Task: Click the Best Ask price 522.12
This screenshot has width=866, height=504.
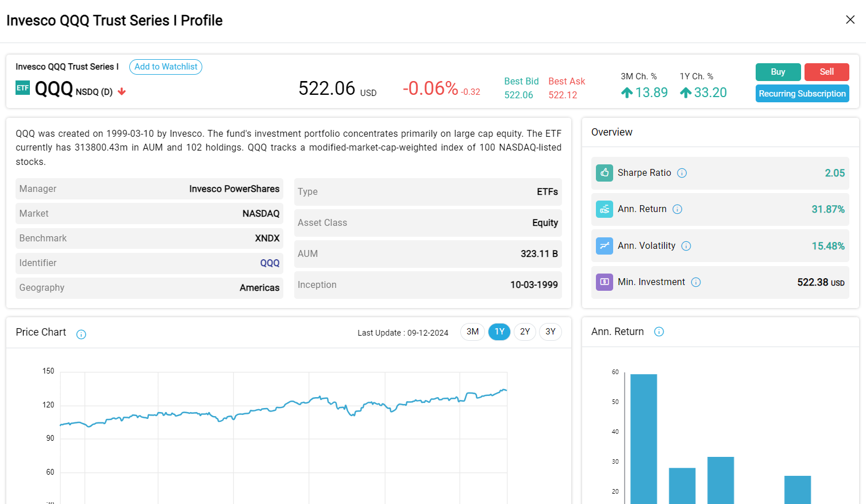Action: (x=563, y=95)
